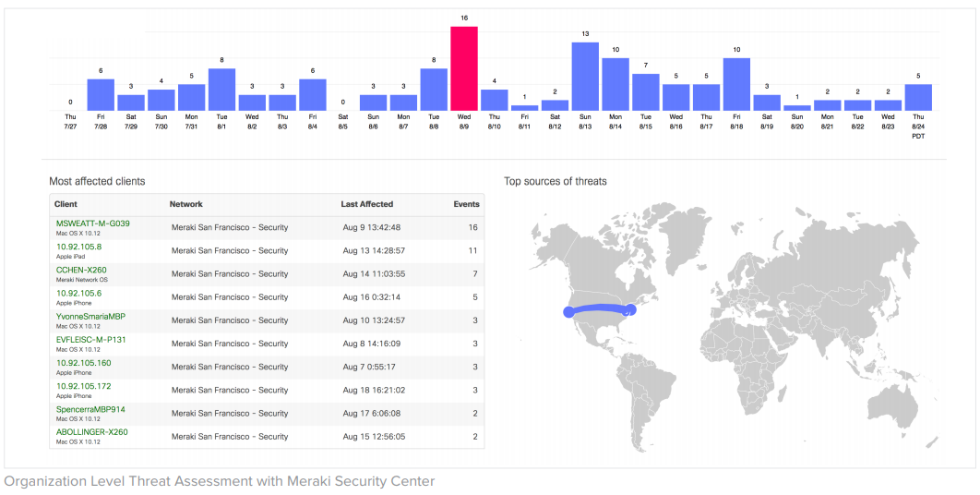Click the 'Aug 18 16:21:02' timestamp cell
Screen dimensions: 980x495
coord(375,390)
